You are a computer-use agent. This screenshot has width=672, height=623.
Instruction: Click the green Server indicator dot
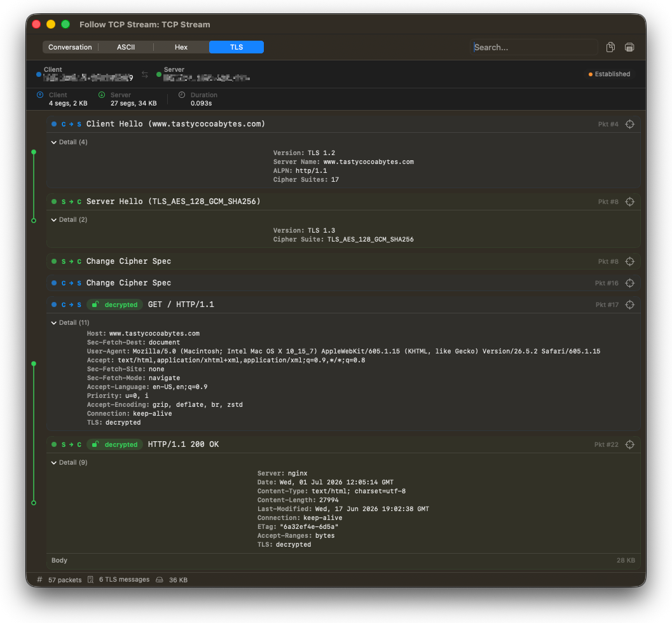158,74
